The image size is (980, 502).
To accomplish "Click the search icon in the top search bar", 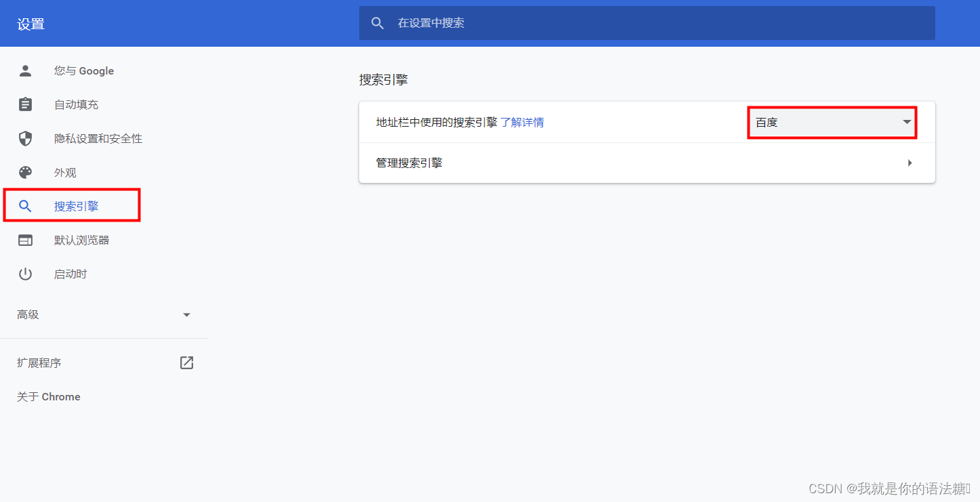I will [x=377, y=23].
